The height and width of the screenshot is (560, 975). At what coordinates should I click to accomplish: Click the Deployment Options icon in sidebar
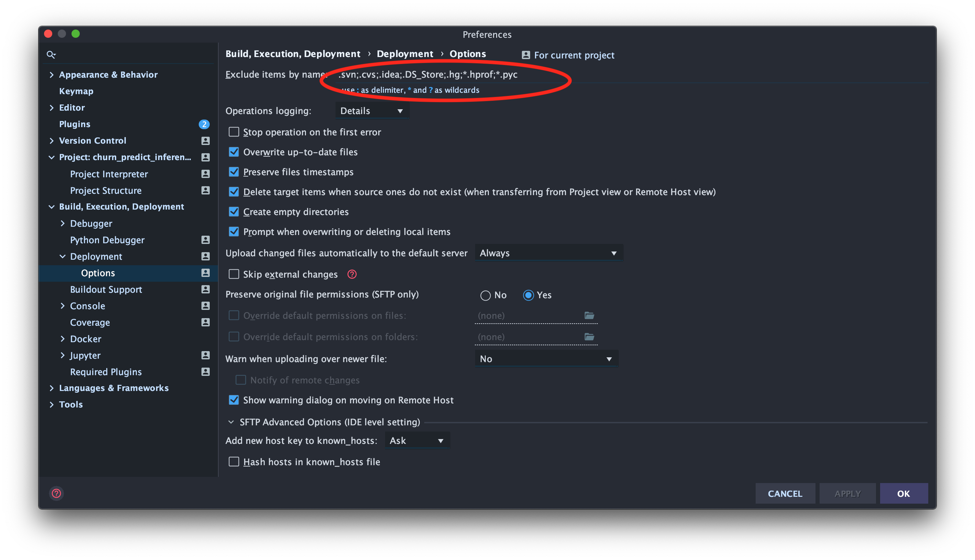[x=206, y=272]
